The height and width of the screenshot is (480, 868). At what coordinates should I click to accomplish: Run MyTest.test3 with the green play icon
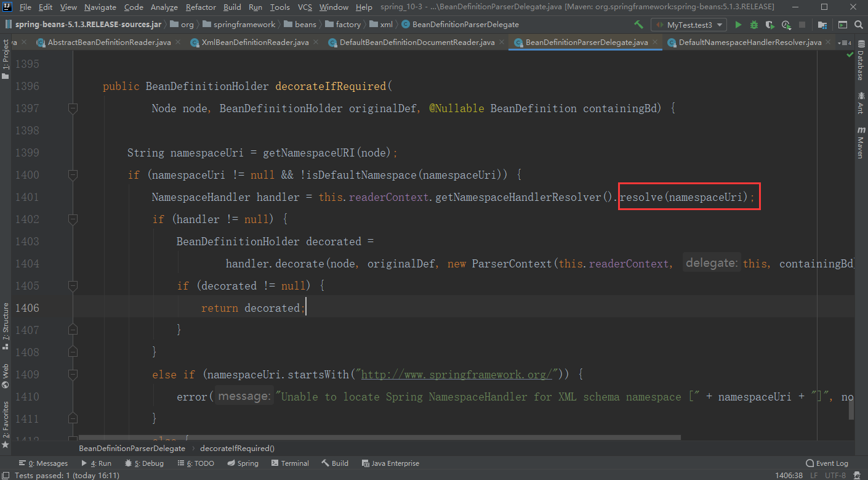click(x=738, y=25)
